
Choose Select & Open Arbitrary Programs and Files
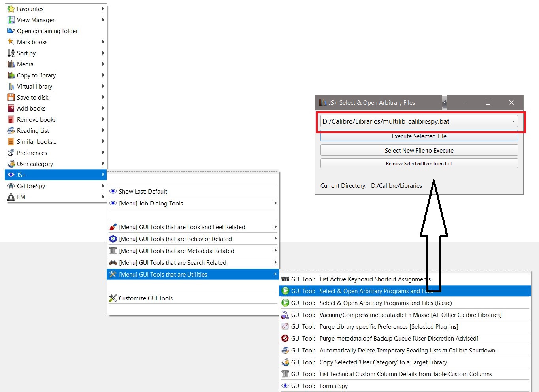(405, 291)
